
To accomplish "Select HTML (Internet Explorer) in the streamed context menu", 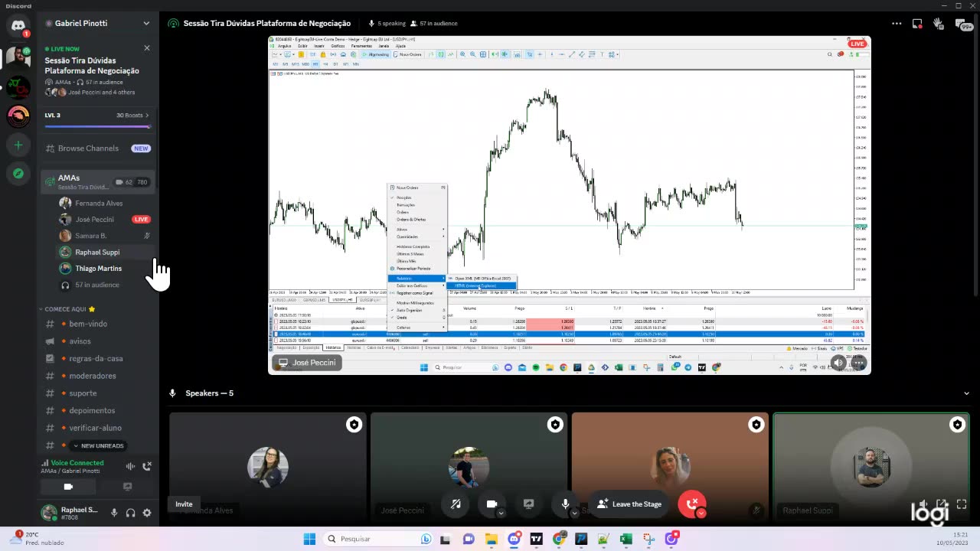I will click(481, 285).
